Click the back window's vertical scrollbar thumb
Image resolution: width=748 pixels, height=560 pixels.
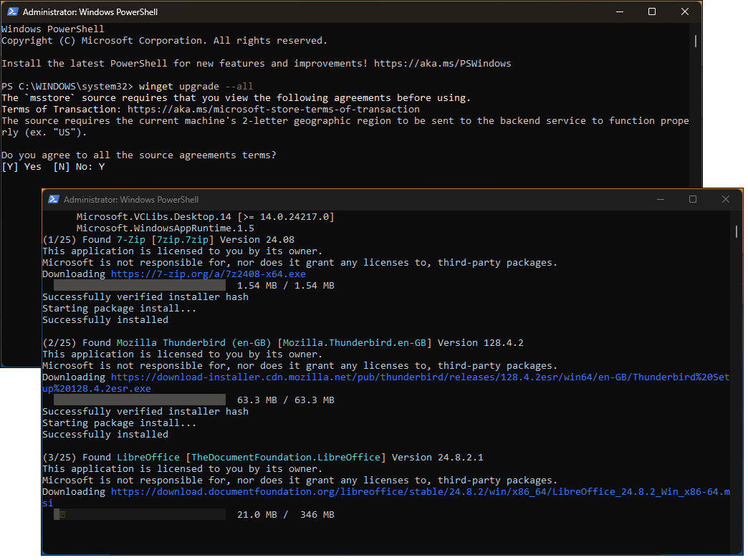pos(696,41)
